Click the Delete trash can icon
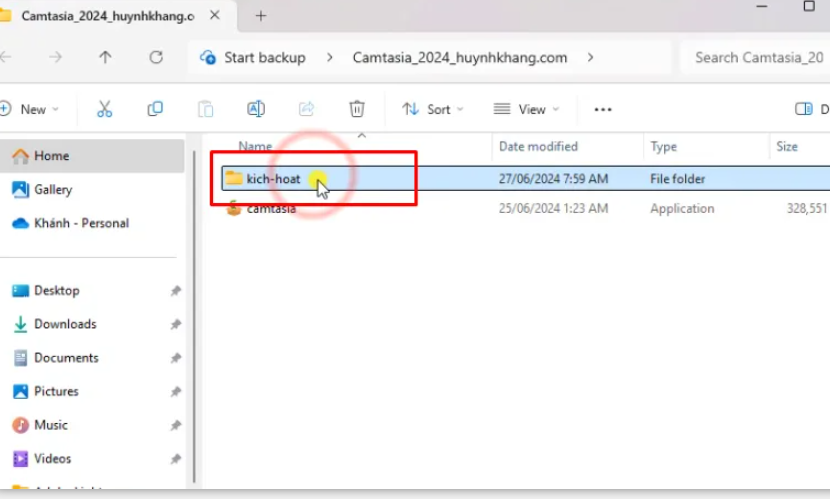Image resolution: width=830 pixels, height=499 pixels. coord(357,109)
